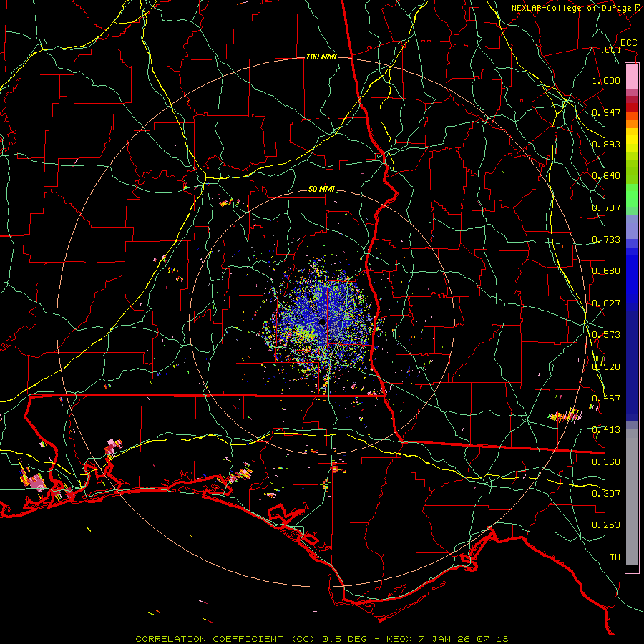Click the 0.627 legend value
Screen dimensions: 644x644
tap(606, 303)
